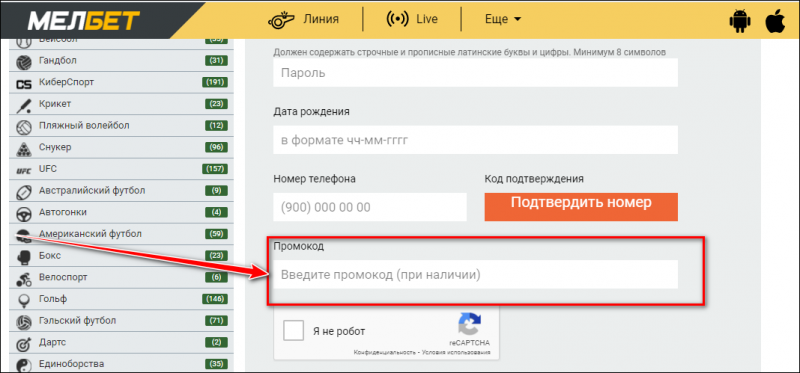Open the Пляжный волейбол category
Viewport: 800px width, 373px height.
click(x=84, y=125)
